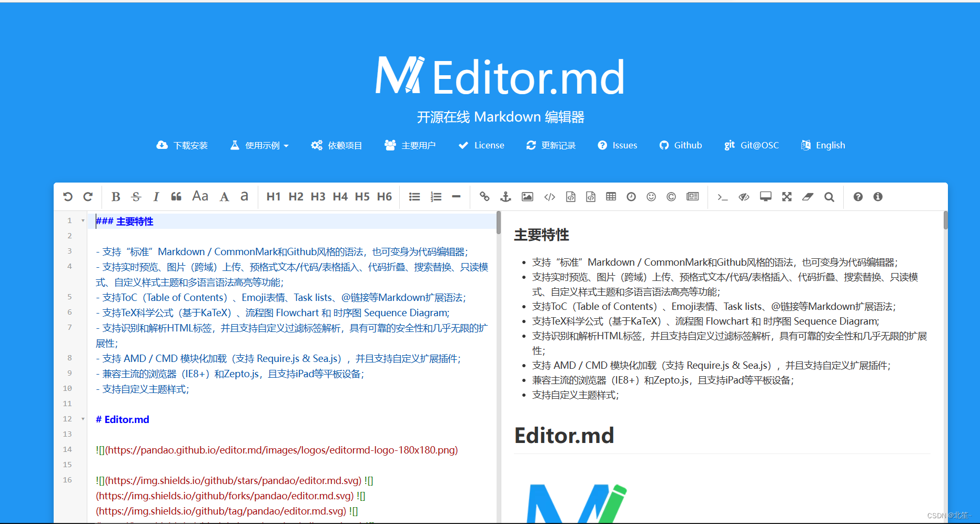Insert a hyperlink
Viewport: 980px width, 524px height.
pos(484,197)
